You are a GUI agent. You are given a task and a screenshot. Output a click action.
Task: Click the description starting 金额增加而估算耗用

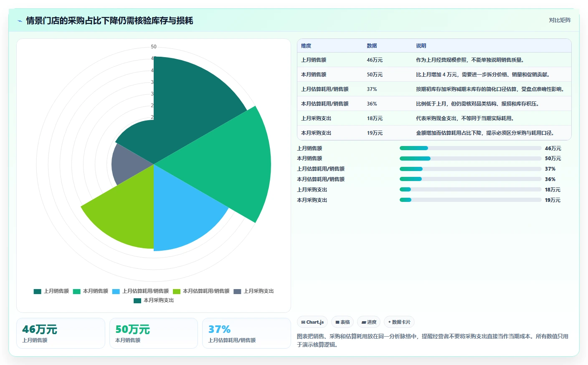coord(485,133)
